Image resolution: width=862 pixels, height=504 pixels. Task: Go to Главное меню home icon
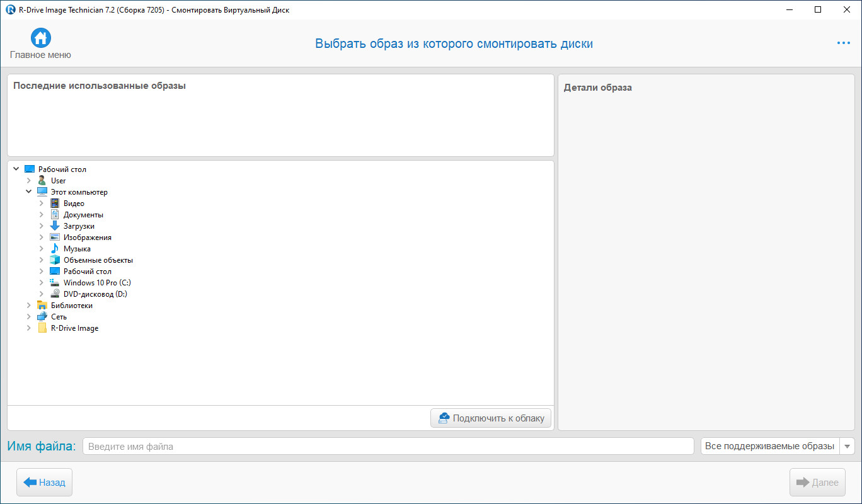click(41, 38)
